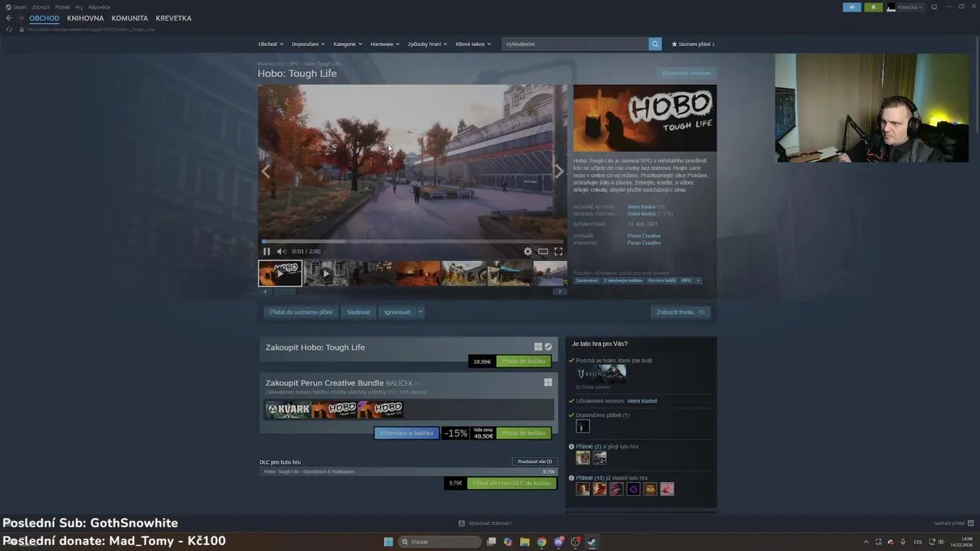Select the first Hobo trailer thumbnail

(x=280, y=273)
